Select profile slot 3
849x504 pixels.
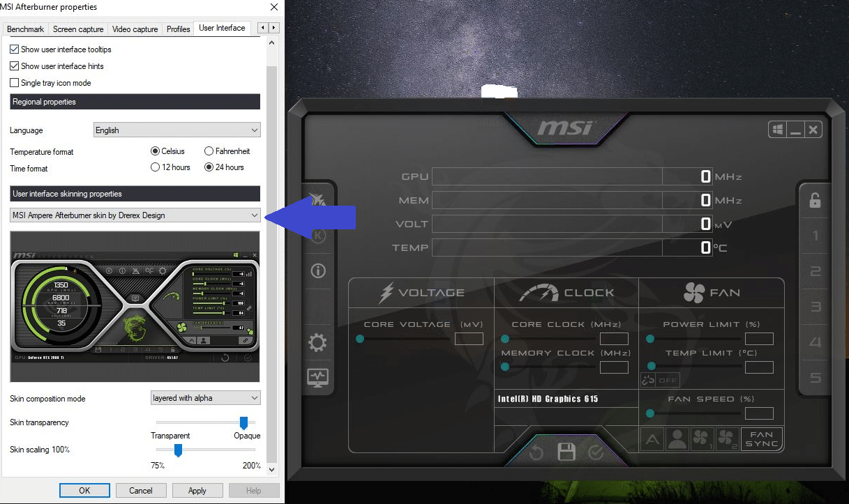tap(815, 307)
